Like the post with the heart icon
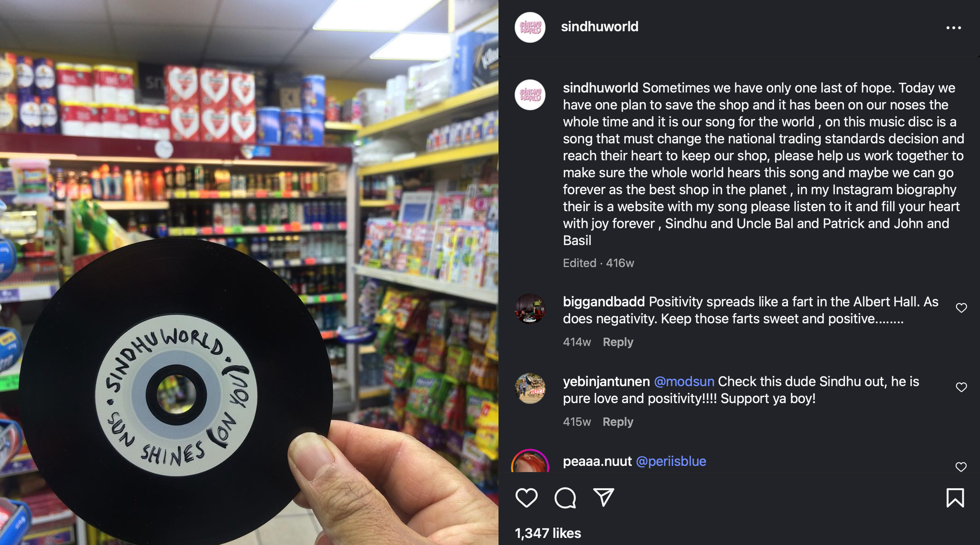 pyautogui.click(x=526, y=498)
